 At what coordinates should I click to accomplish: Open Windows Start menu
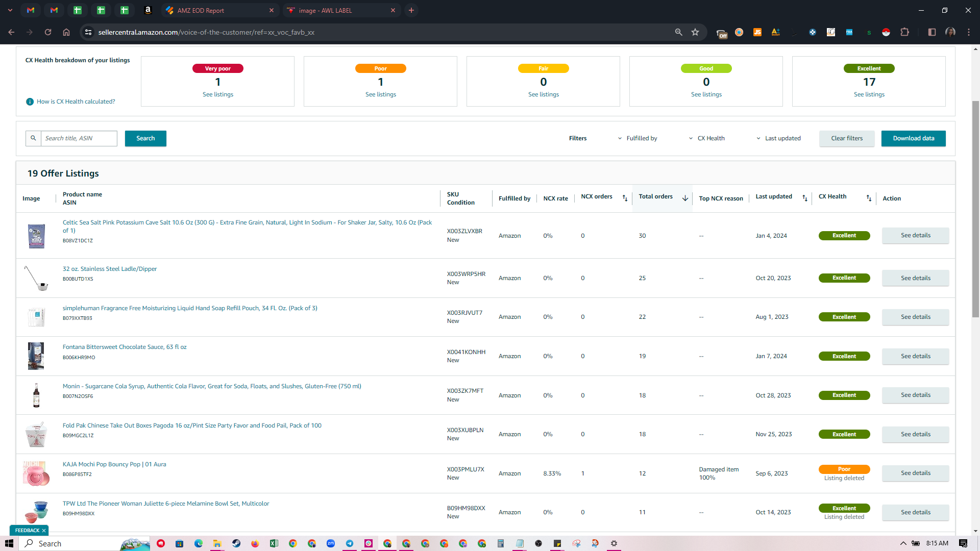click(x=9, y=543)
